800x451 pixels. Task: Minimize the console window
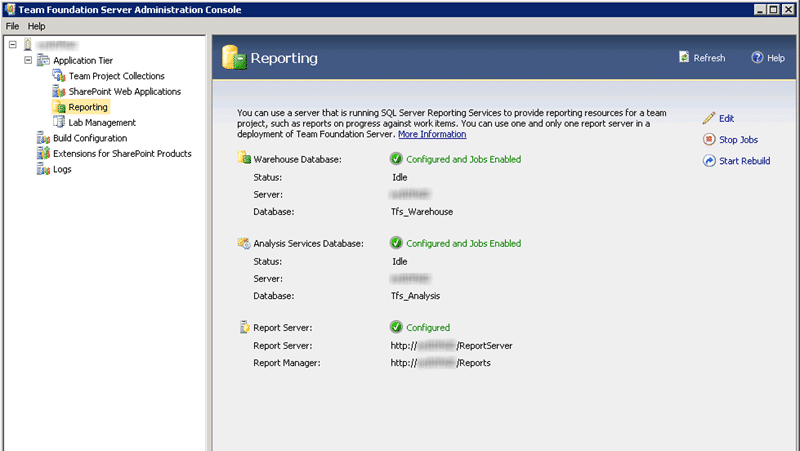(x=760, y=9)
